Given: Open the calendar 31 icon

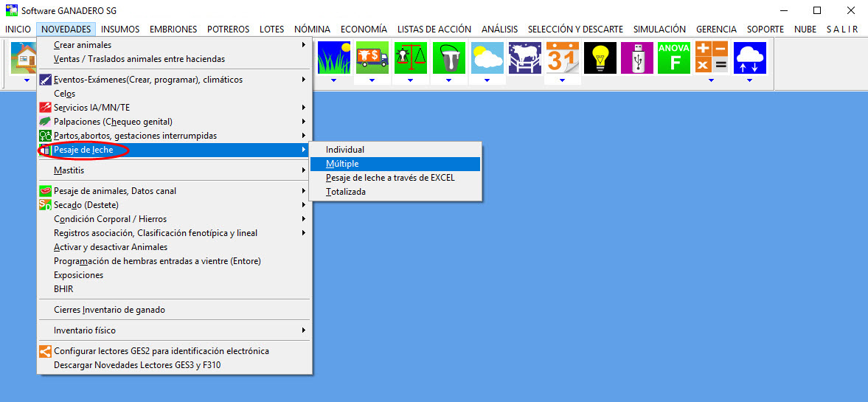Looking at the screenshot, I should tap(562, 58).
